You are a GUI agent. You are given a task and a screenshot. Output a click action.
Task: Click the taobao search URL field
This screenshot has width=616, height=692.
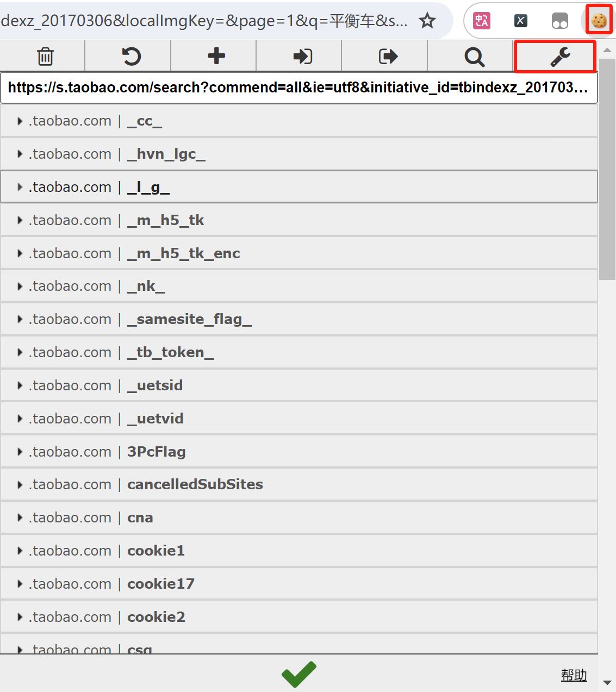[x=299, y=88]
